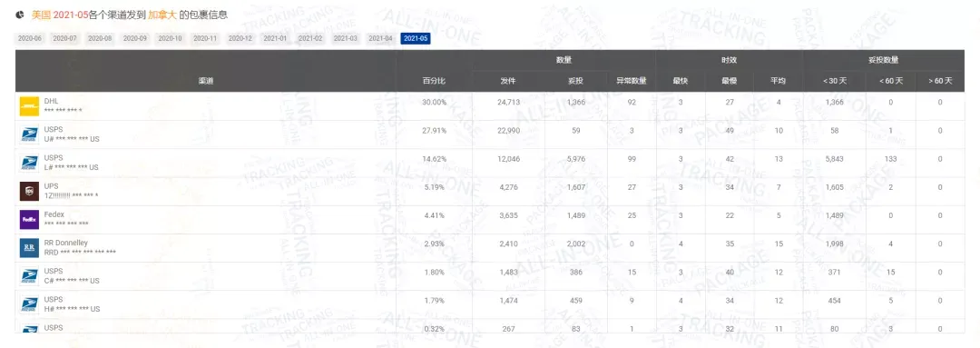Click the < 30 天 column header
This screenshot has width=980, height=348.
[835, 81]
